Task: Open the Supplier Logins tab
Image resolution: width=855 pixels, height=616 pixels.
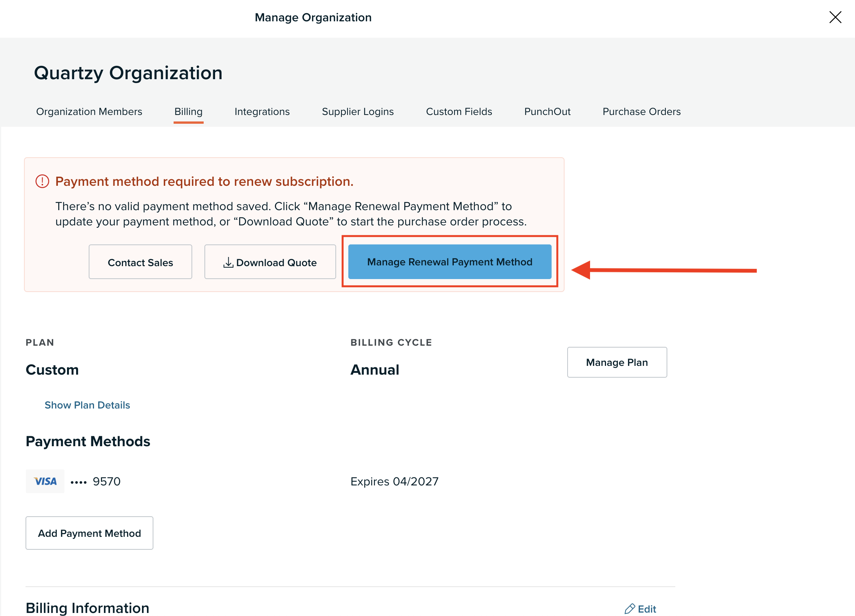Action: click(x=358, y=112)
